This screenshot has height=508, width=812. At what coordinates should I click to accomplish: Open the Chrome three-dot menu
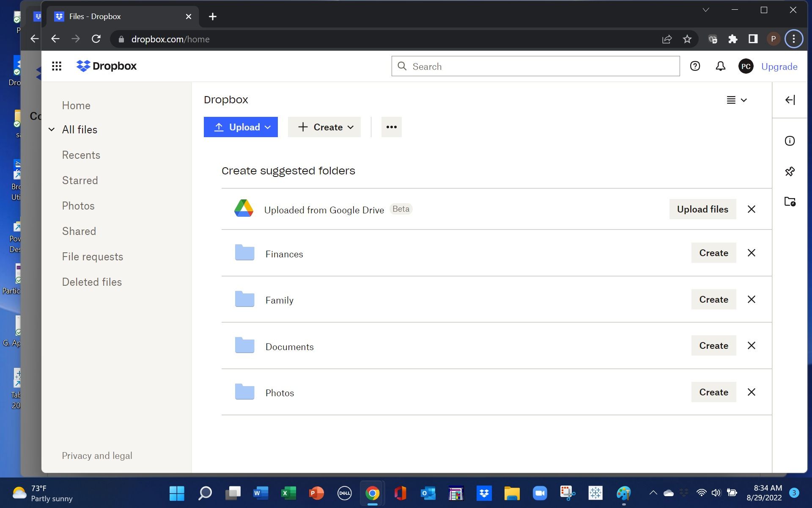(794, 39)
